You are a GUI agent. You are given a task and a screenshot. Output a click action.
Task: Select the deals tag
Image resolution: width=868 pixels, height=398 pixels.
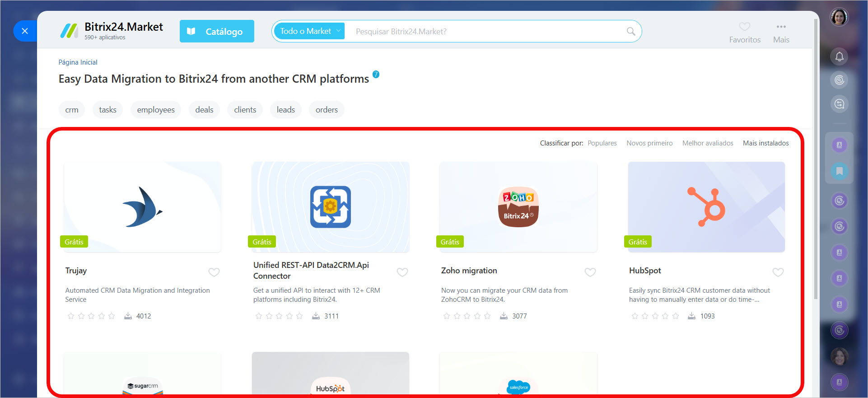pos(204,110)
